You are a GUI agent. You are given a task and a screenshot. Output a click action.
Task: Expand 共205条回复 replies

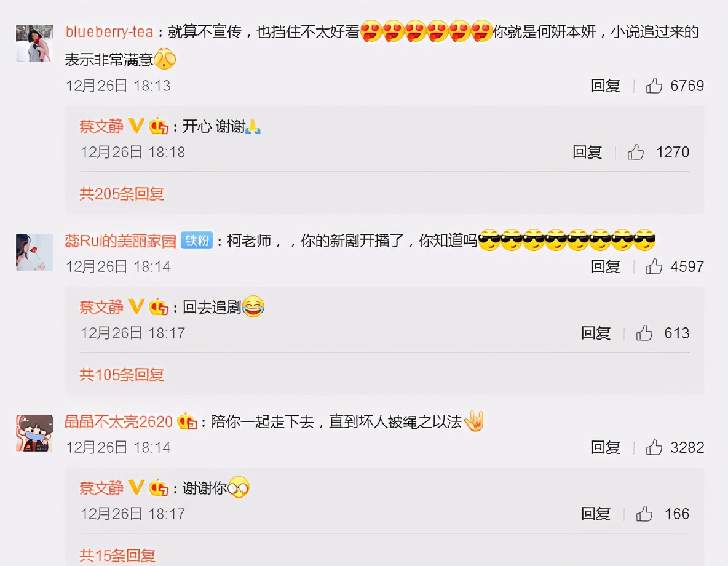[x=122, y=193]
